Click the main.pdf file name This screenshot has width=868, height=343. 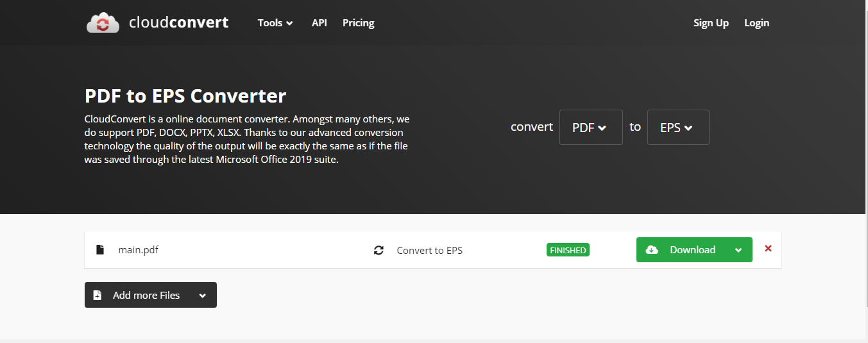(x=138, y=250)
